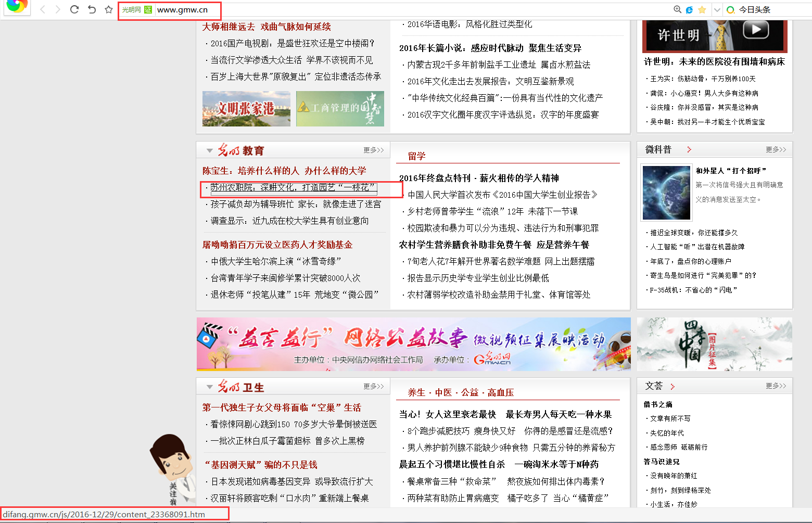Click the red arrow beside 文荟
The image size is (812, 523).
pos(673,386)
